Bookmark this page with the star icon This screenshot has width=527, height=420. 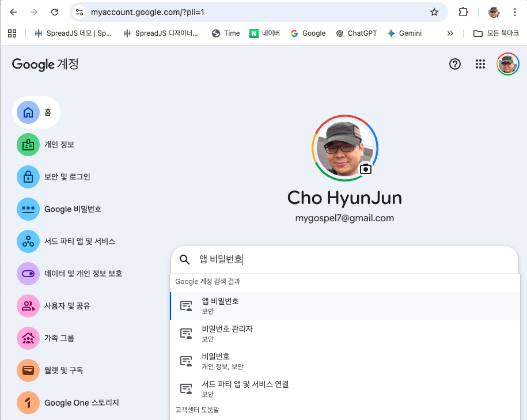434,13
